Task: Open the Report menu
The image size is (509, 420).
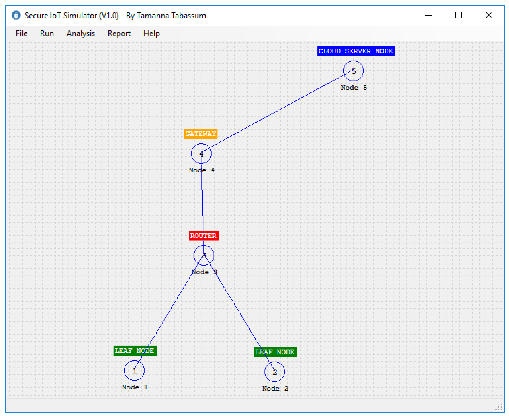Action: point(119,33)
